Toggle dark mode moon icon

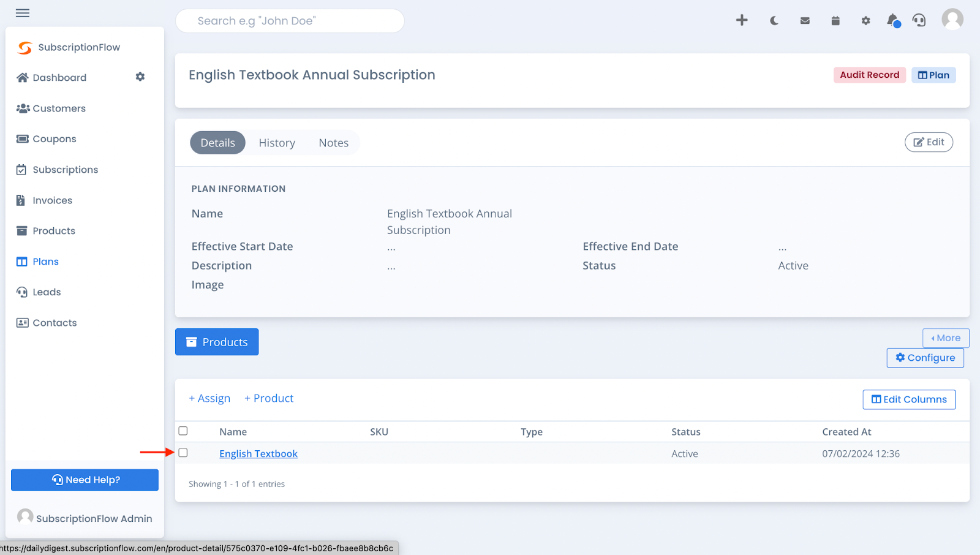pos(774,21)
